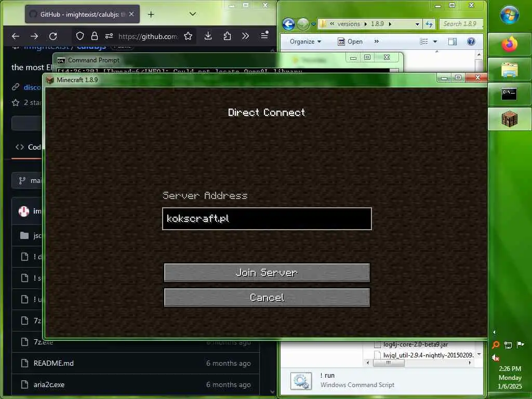The width and height of the screenshot is (532, 399).
Task: Open Explorer help question mark icon
Action: tap(471, 42)
